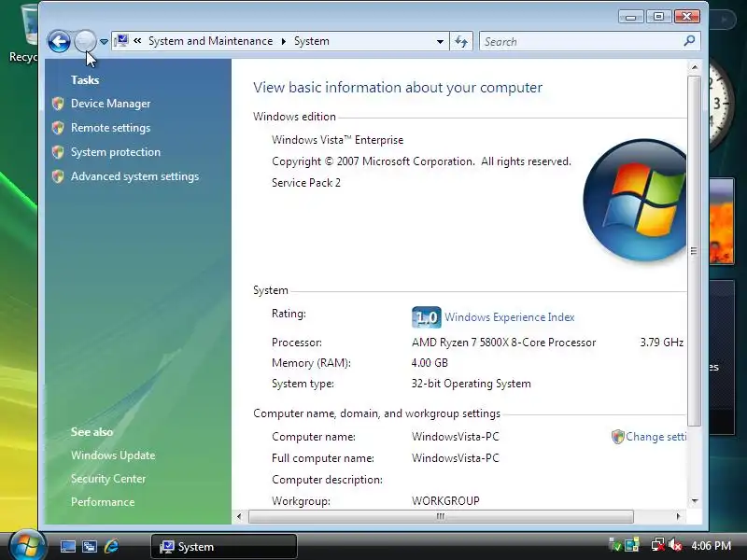Close the System window
Screen dimensions: 747x560
[x=687, y=17]
